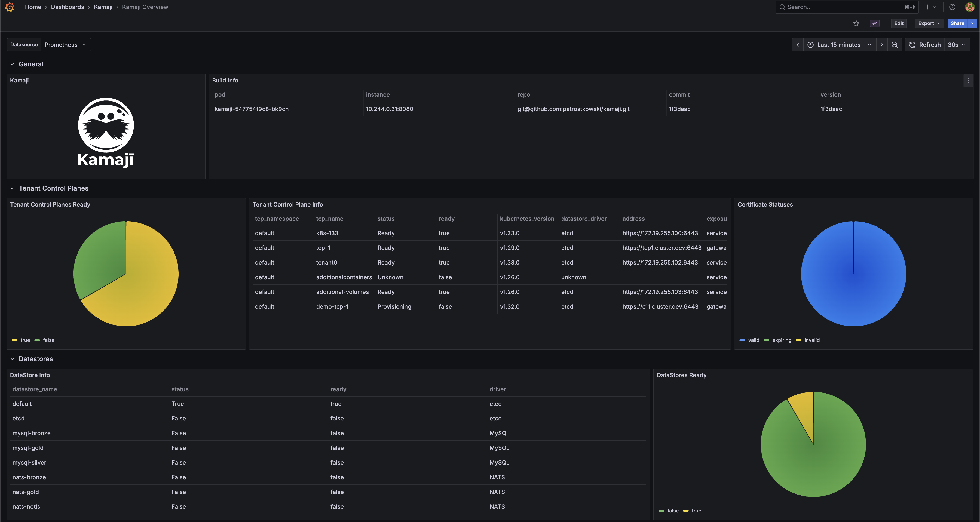Viewport: 980px width, 522px height.
Task: Open the user profile avatar menu
Action: click(x=970, y=7)
